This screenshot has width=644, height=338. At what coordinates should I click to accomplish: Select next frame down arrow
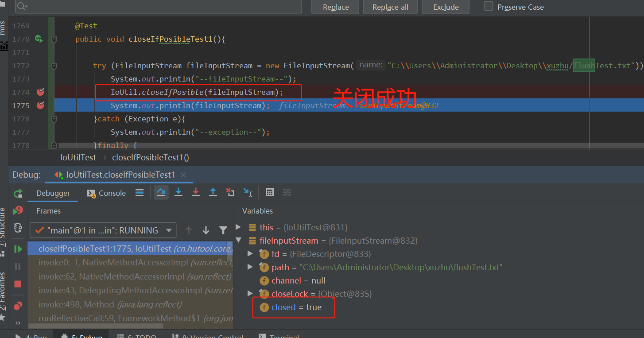(x=206, y=230)
